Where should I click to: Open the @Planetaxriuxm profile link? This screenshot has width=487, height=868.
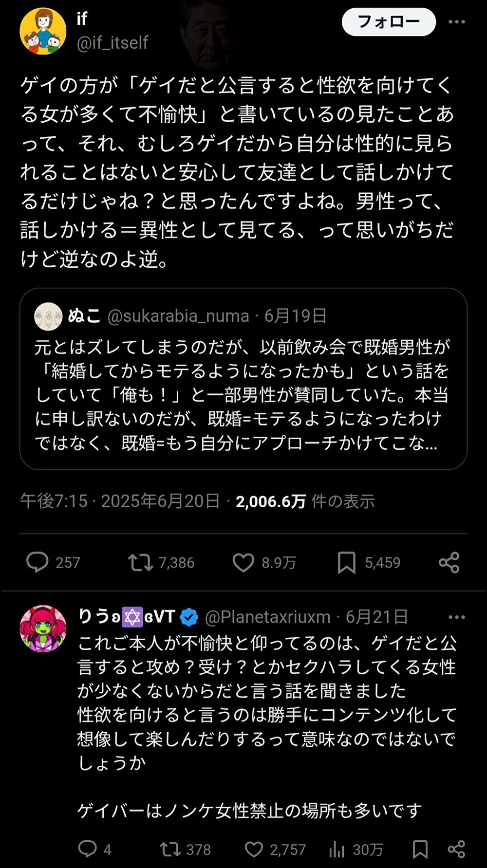click(x=267, y=617)
